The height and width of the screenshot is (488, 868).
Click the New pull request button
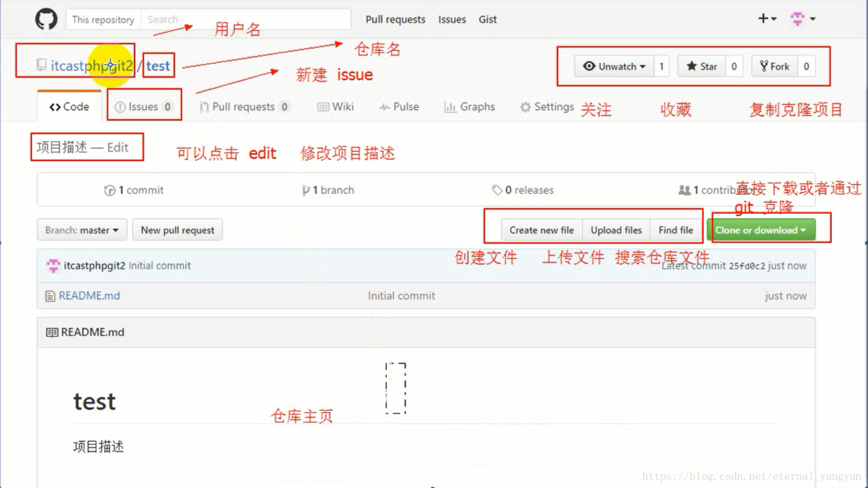pyautogui.click(x=178, y=230)
